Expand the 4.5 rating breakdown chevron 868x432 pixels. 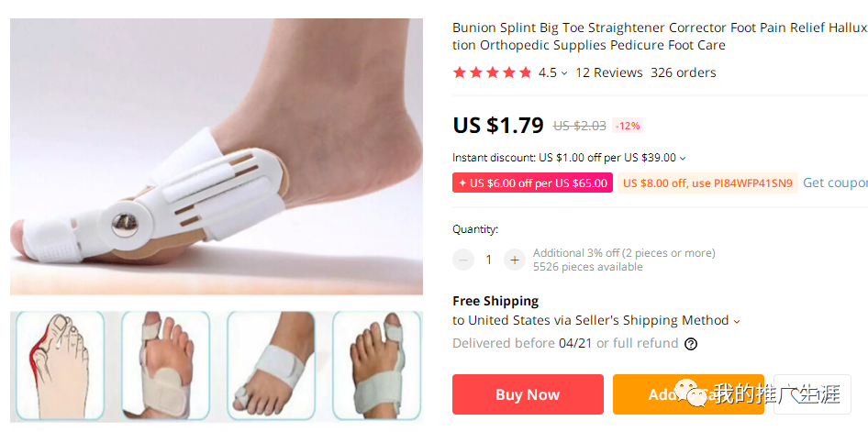564,73
